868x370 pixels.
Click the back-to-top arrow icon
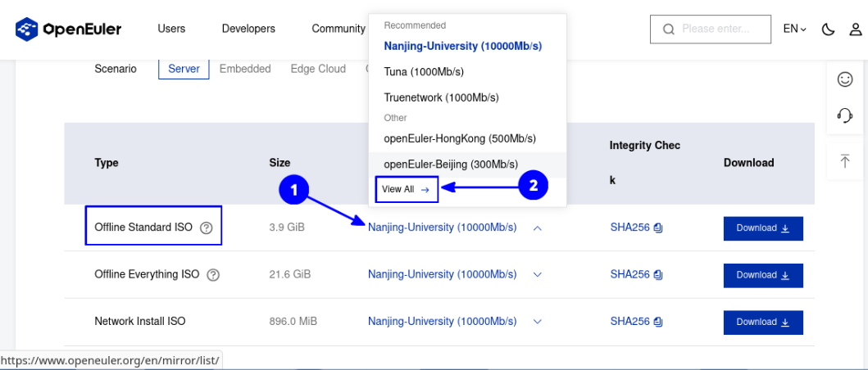coord(845,161)
